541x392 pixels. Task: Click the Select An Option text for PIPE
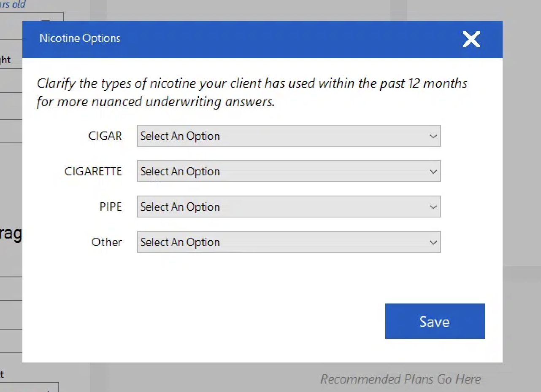click(x=180, y=207)
